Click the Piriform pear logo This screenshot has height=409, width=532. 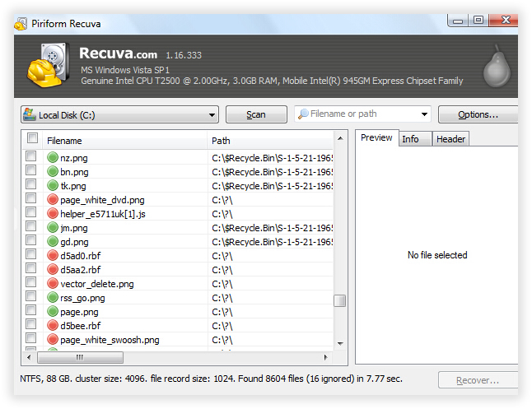(497, 67)
